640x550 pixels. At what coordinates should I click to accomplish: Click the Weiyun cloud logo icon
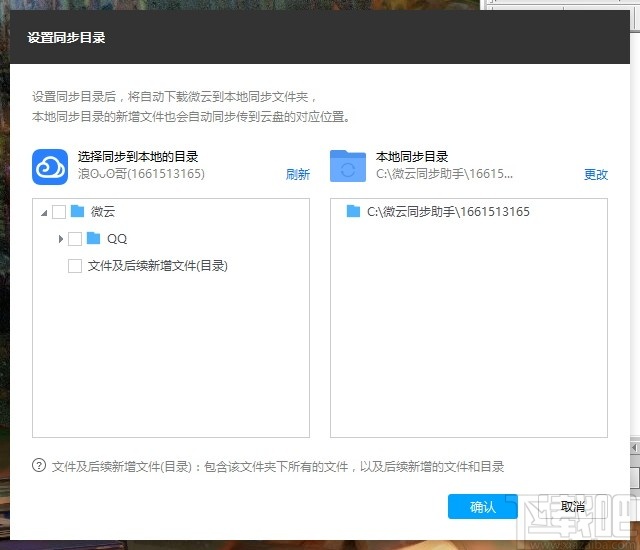tap(50, 167)
